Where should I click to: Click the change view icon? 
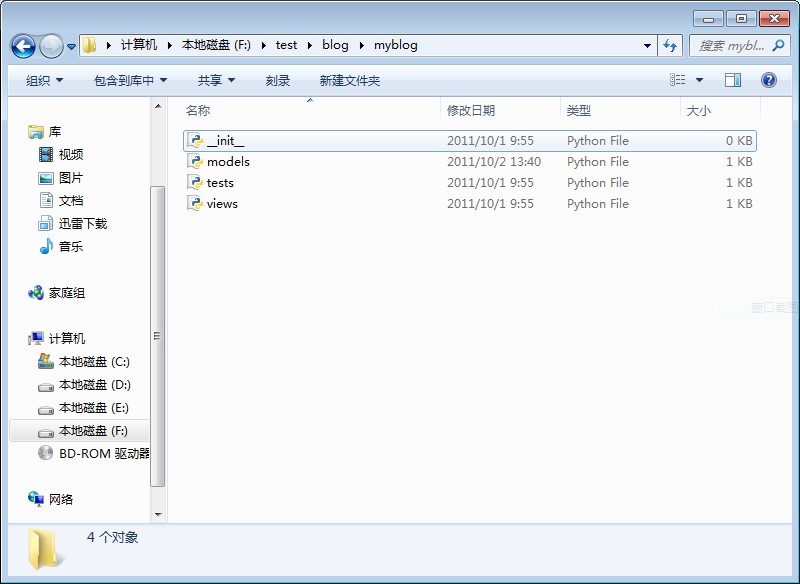point(678,80)
